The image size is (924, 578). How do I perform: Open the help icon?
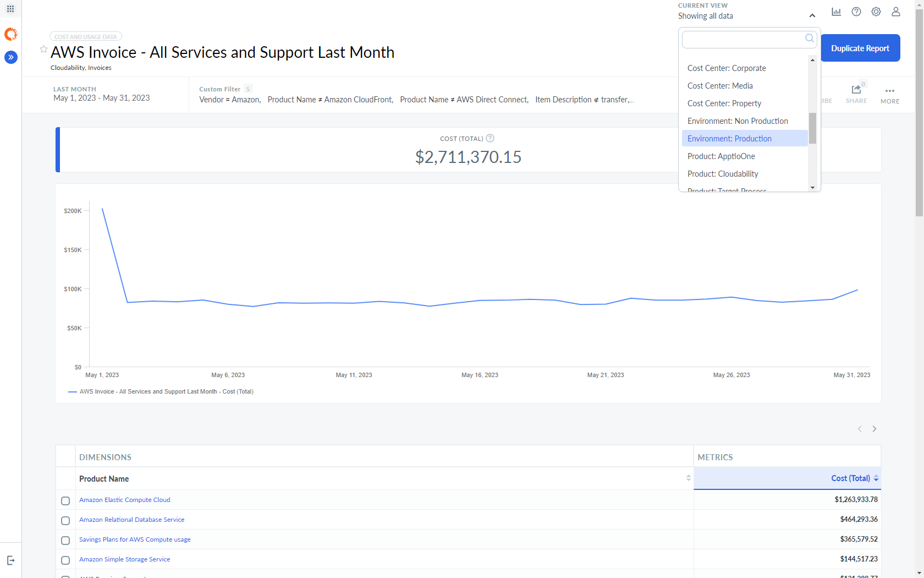pos(856,11)
